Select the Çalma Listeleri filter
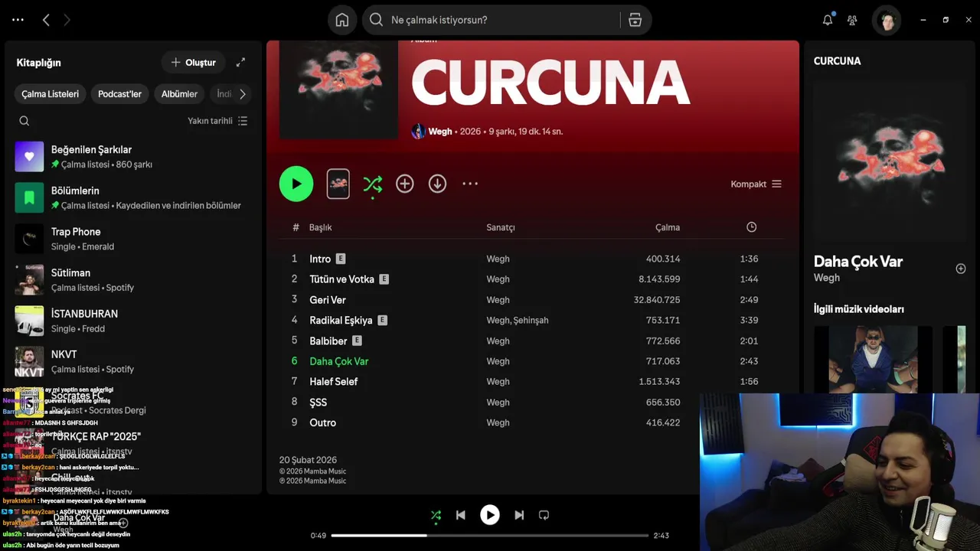980x551 pixels. [50, 94]
